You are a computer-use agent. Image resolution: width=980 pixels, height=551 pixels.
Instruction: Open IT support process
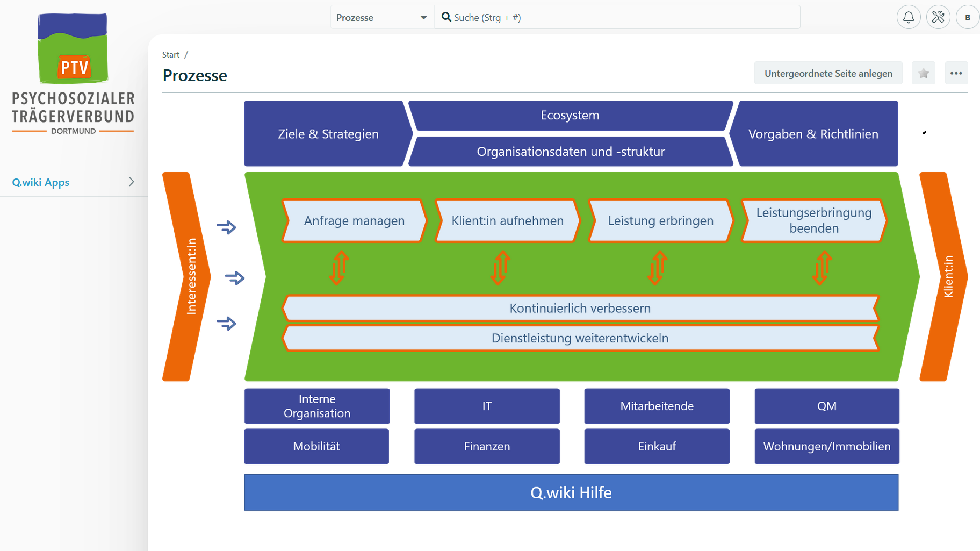[x=487, y=406]
